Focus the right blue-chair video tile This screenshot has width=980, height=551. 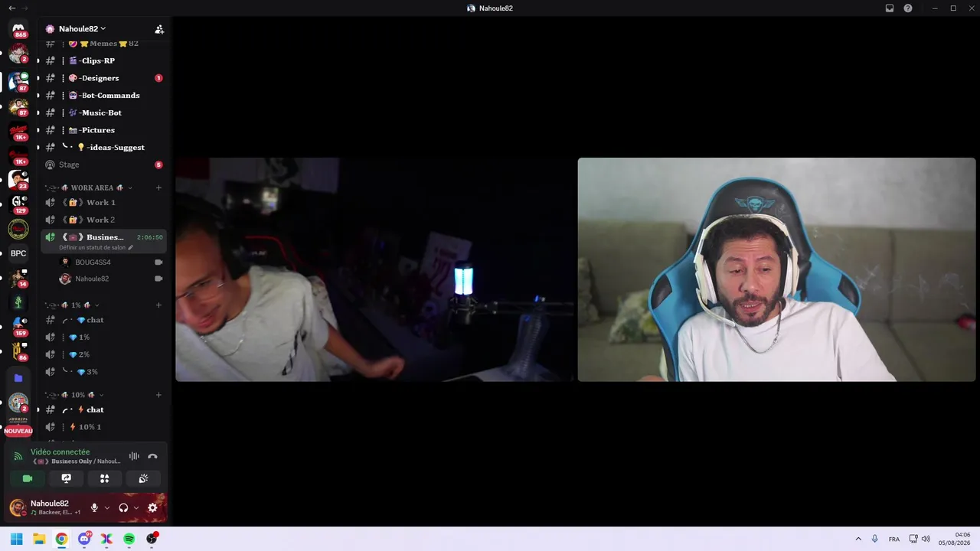click(x=776, y=269)
